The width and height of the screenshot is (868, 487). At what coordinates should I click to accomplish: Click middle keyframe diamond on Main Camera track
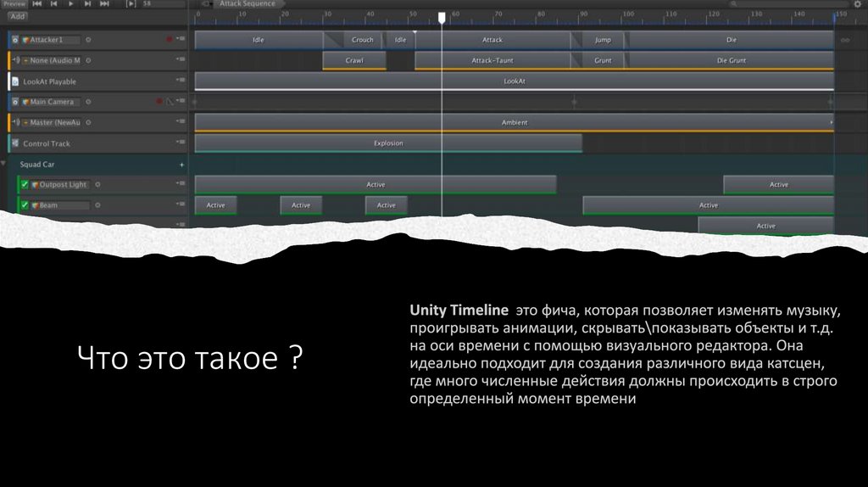pyautogui.click(x=574, y=102)
